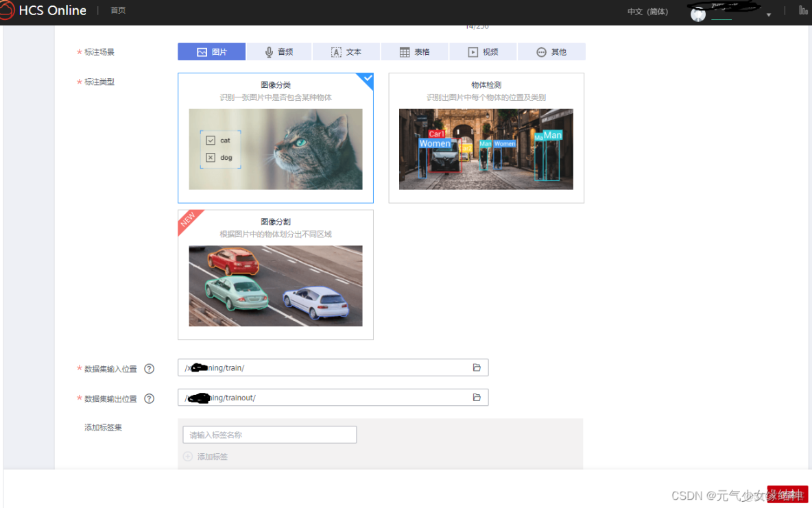
Task: Click the 首页 menu item
Action: pyautogui.click(x=117, y=10)
